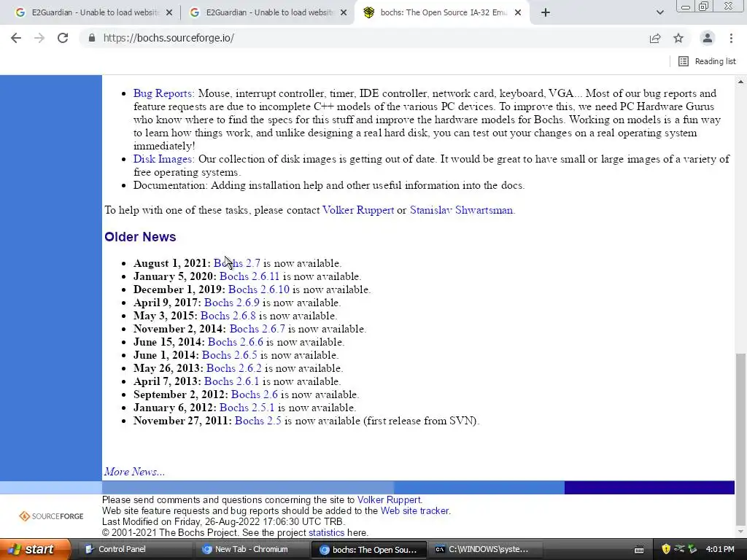Click the security shield tray icon
This screenshot has width=747, height=560.
666,550
